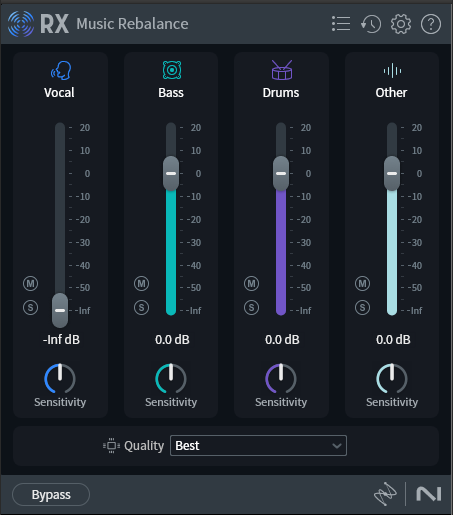453x515 pixels.
Task: Click Sensitivity label under Bass knob
Action: pyautogui.click(x=171, y=402)
